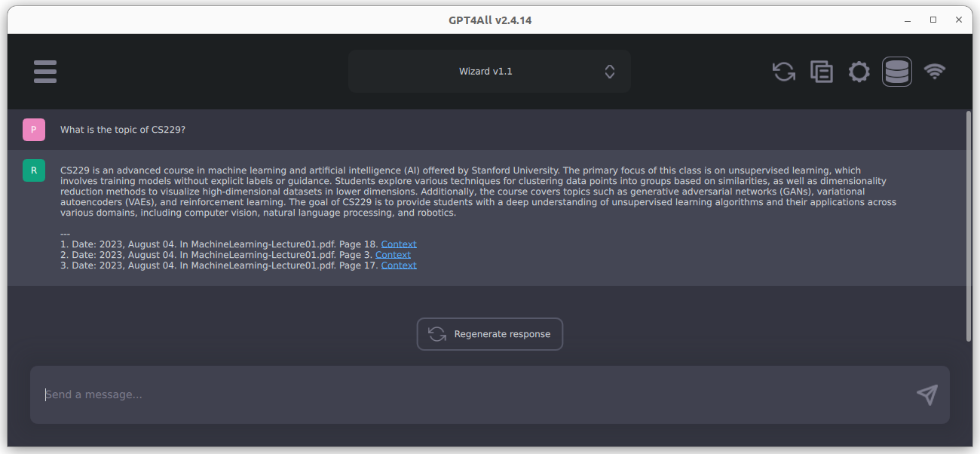Open the Context link for Page 18

[398, 244]
